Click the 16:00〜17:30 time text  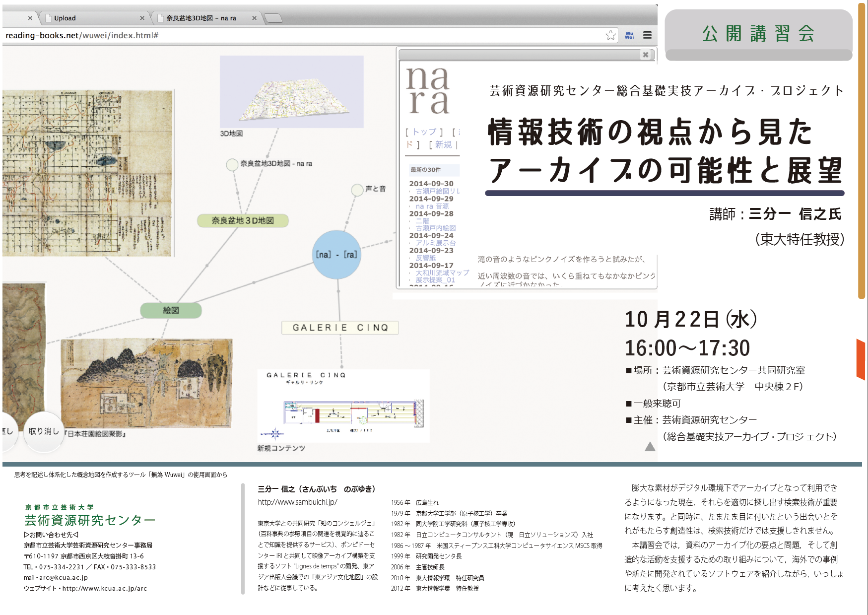pos(687,348)
